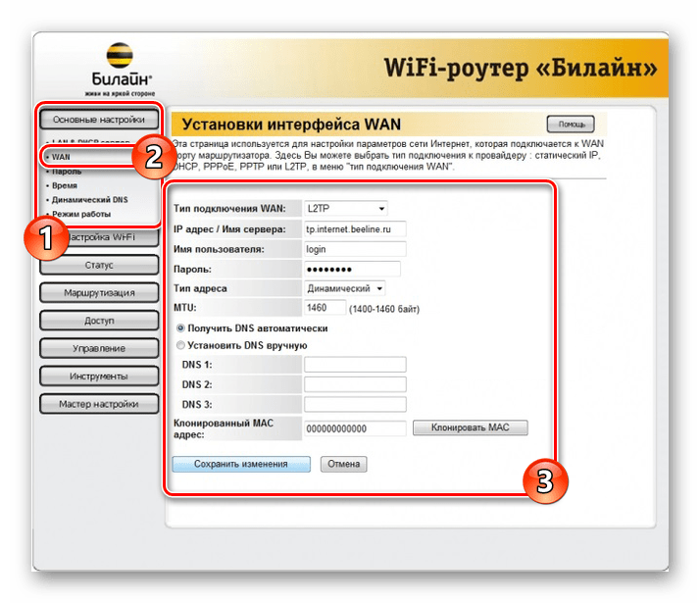Open Динамический DNS settings

pyautogui.click(x=90, y=199)
